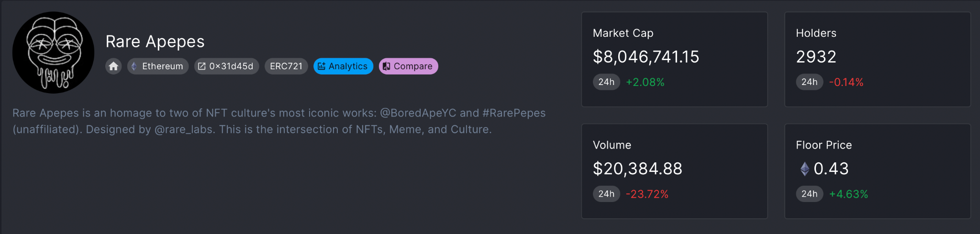Open the Analytics page
Viewport: 980px width, 234px height.
(x=343, y=66)
